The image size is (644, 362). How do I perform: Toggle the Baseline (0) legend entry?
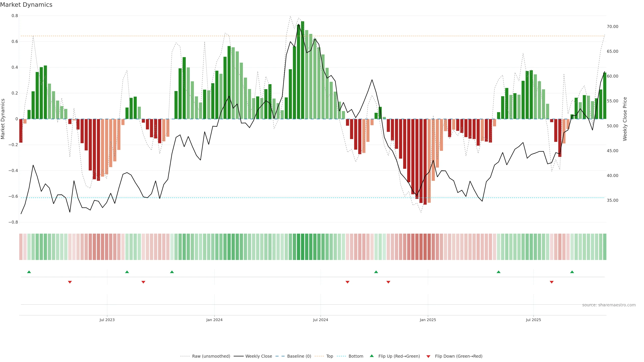(299, 356)
